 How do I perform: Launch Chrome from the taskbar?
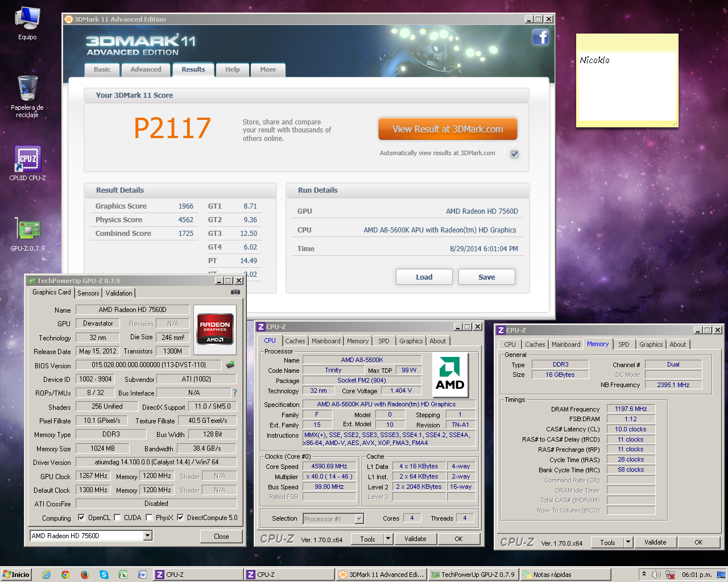coord(65,575)
